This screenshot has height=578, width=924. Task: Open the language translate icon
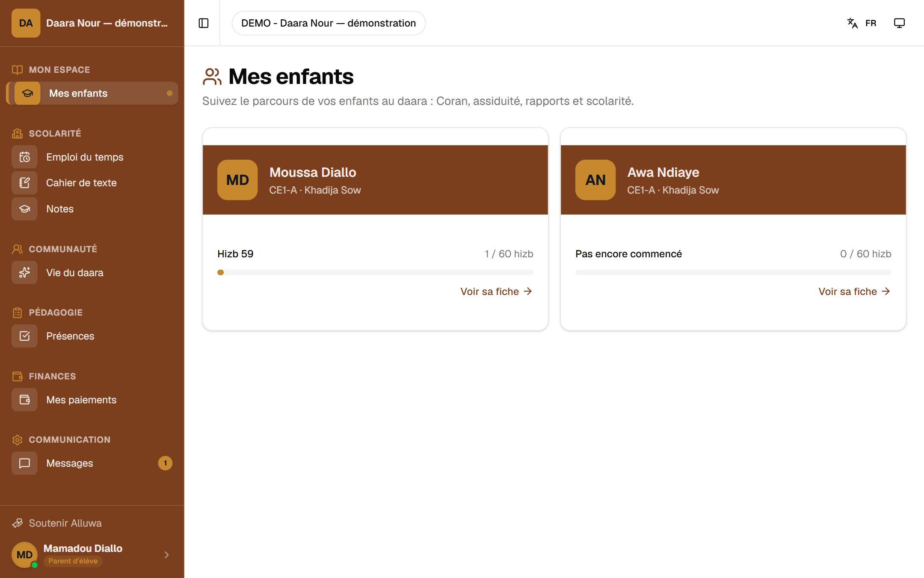point(852,23)
